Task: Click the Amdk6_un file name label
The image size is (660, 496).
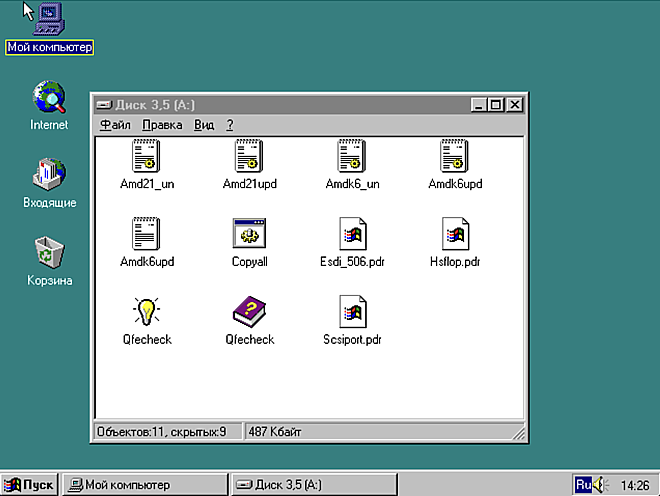Action: pyautogui.click(x=352, y=184)
